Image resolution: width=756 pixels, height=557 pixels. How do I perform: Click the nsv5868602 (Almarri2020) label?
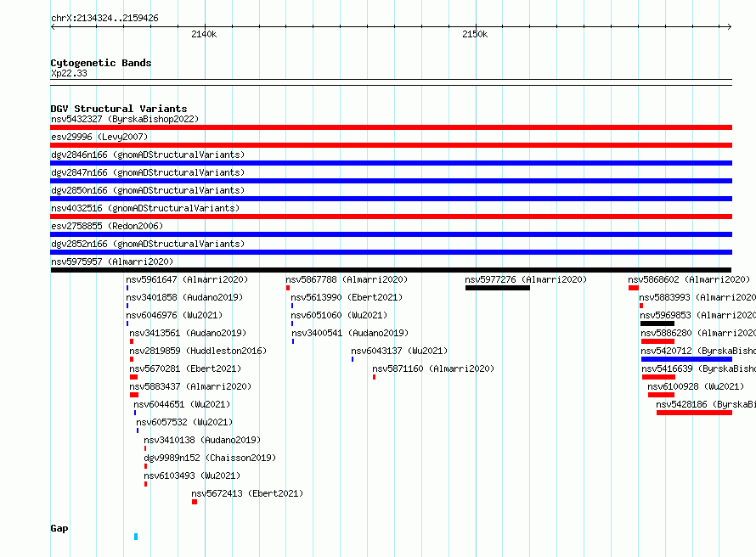pos(689,279)
